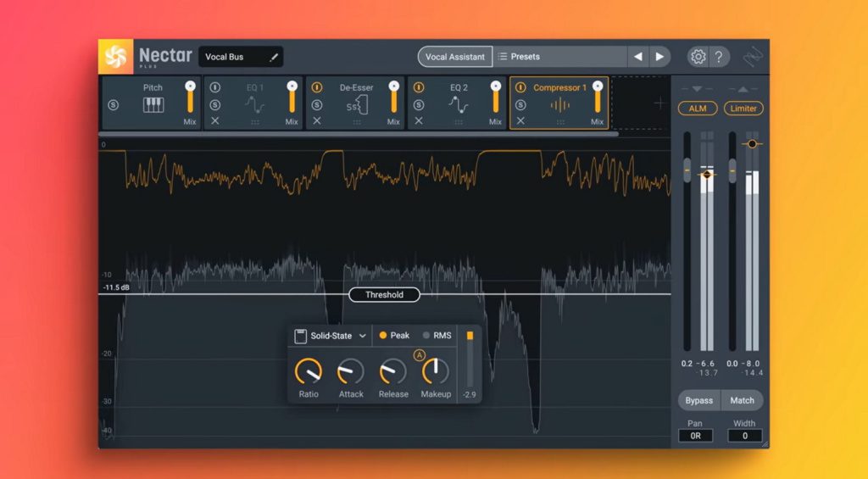Click the Match gain button
The height and width of the screenshot is (479, 868).
(x=743, y=400)
